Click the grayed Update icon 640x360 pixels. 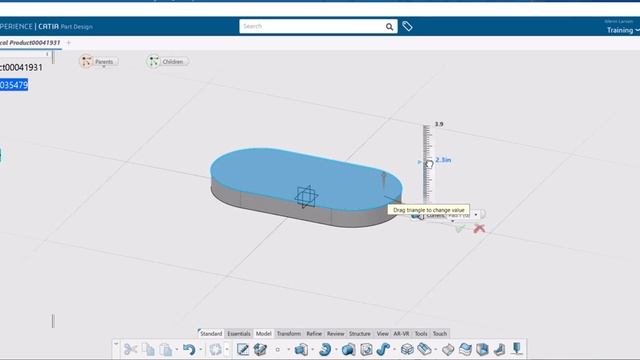tap(215, 349)
